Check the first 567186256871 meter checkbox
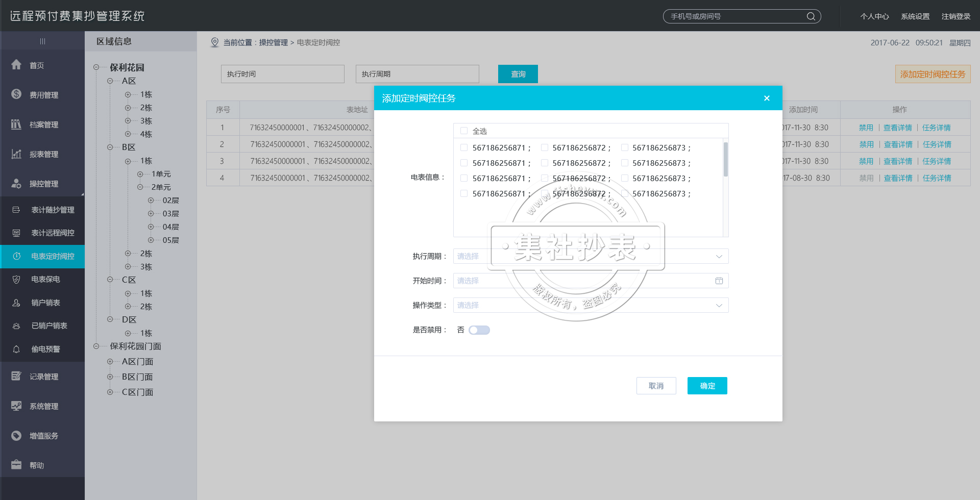The image size is (980, 500). pos(464,147)
